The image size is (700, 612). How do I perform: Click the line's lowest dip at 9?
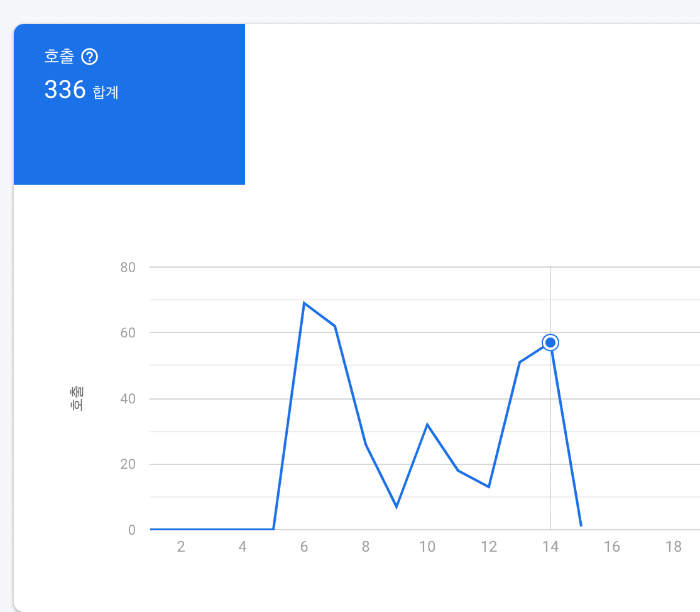click(x=396, y=506)
